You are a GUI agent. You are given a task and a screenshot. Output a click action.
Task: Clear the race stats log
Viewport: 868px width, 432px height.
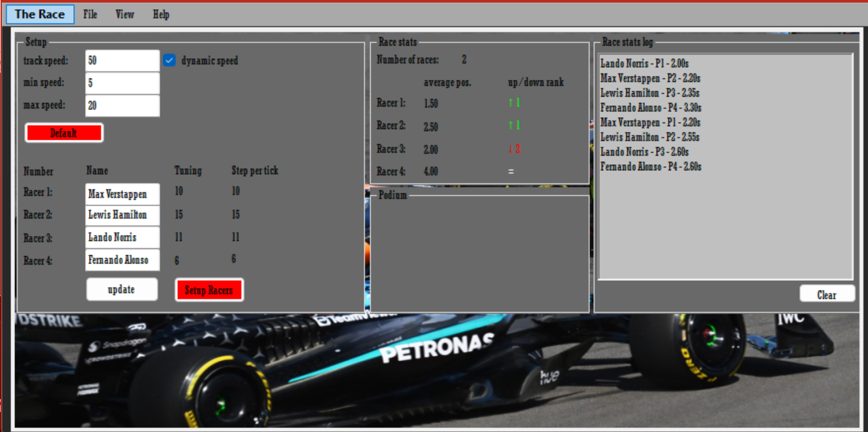tap(827, 294)
